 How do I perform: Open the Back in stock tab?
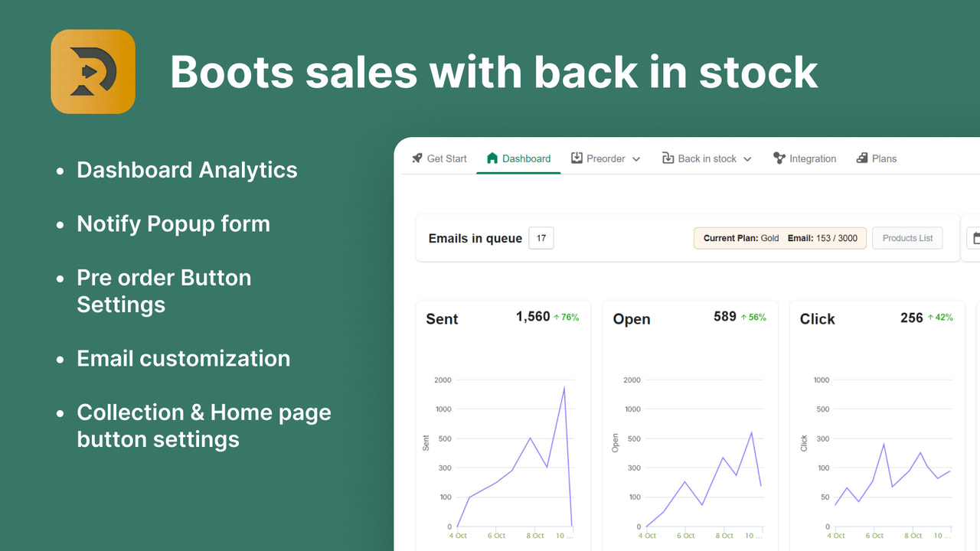coord(707,158)
